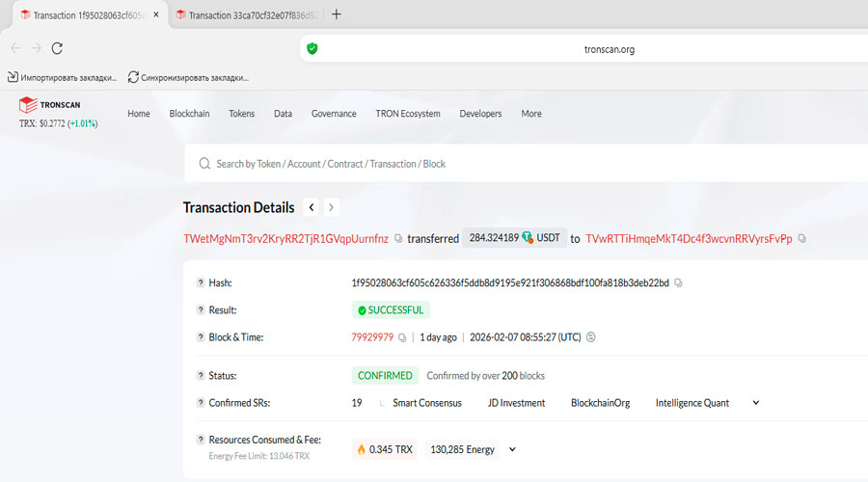868x482 pixels.
Task: Click the TRX price $0.2772 text
Action: point(58,123)
